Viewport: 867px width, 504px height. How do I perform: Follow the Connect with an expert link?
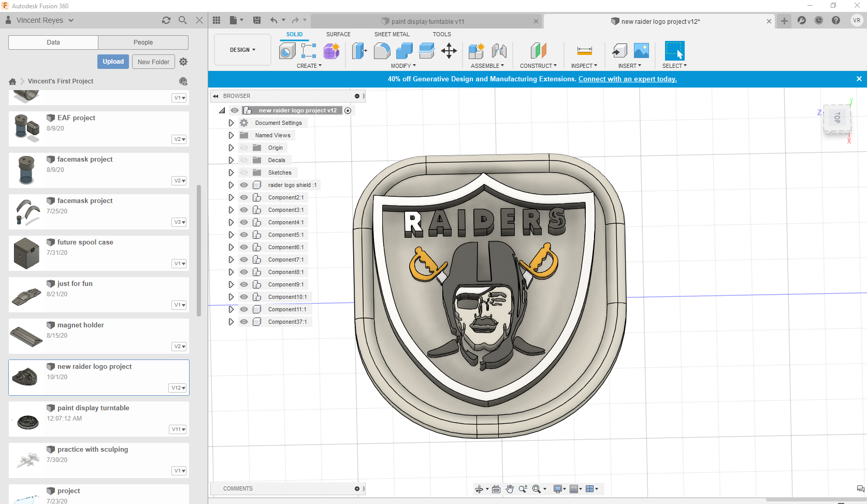point(627,79)
